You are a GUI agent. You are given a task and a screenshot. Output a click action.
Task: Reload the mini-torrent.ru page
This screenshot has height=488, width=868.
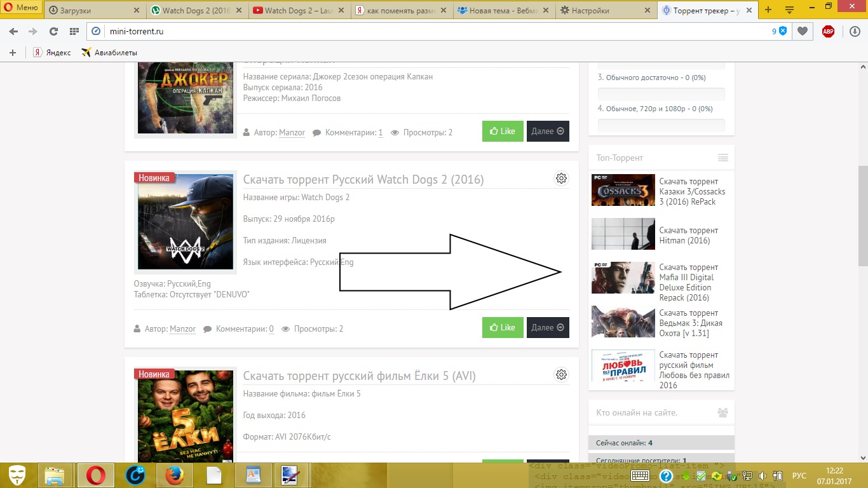(x=53, y=31)
